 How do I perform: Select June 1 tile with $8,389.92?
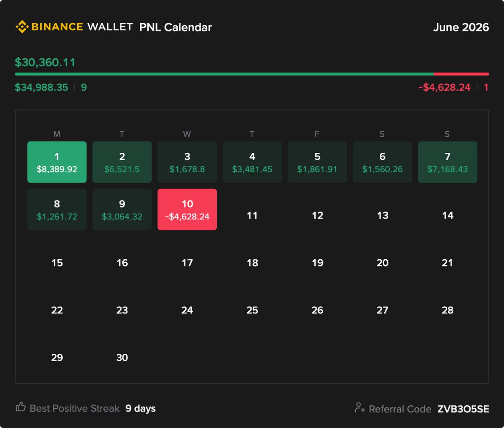(x=57, y=162)
